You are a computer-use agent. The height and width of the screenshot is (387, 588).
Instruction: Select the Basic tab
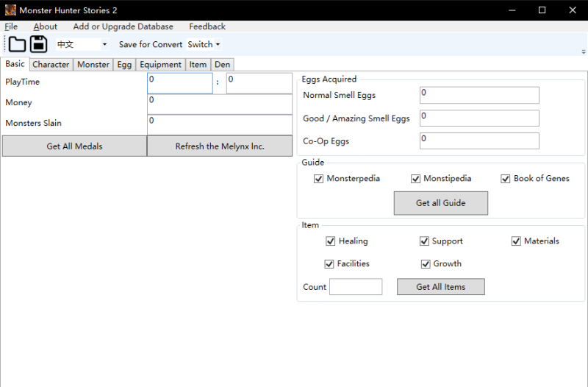(x=15, y=64)
